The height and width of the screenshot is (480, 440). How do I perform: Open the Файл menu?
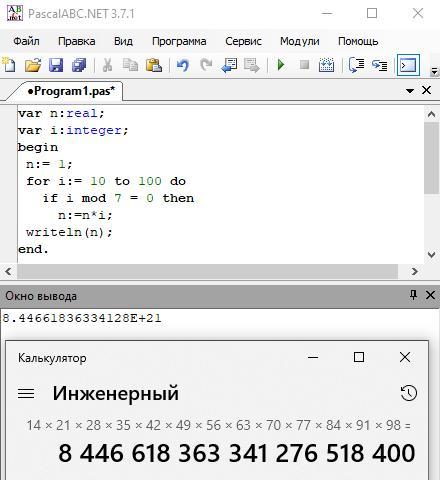click(x=26, y=41)
